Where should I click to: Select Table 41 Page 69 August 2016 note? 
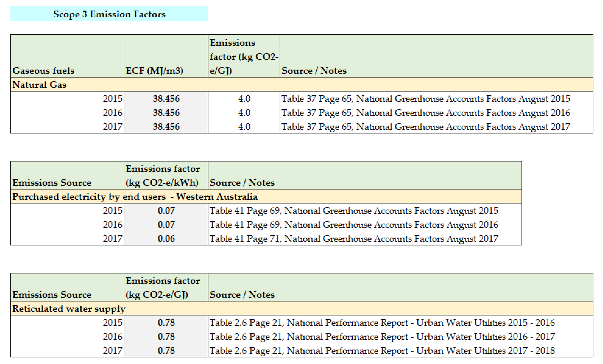[354, 225]
